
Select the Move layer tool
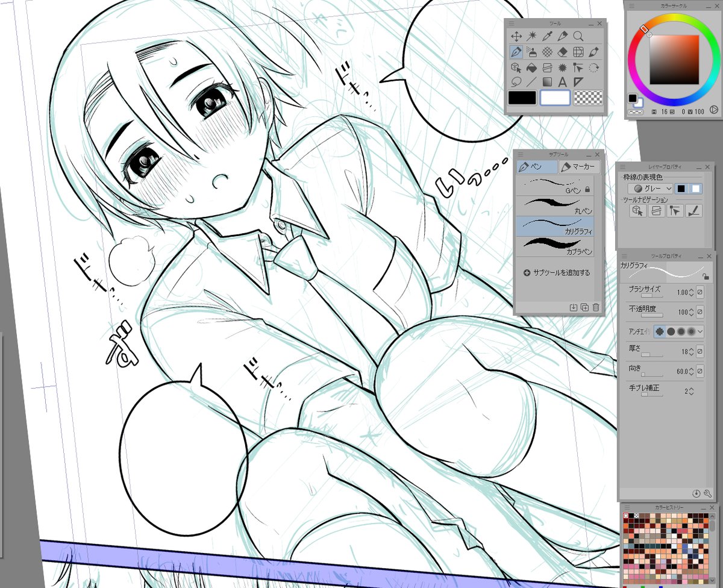click(516, 36)
